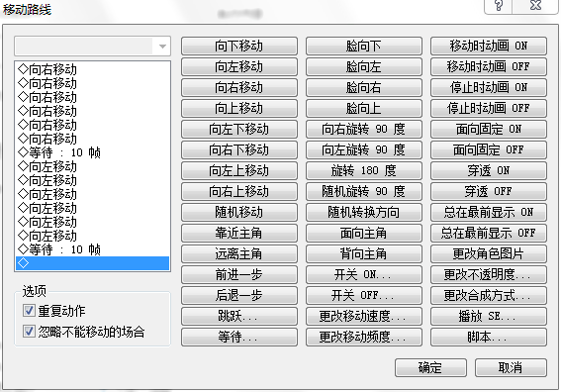Click the 脸向上 button

pyautogui.click(x=364, y=108)
